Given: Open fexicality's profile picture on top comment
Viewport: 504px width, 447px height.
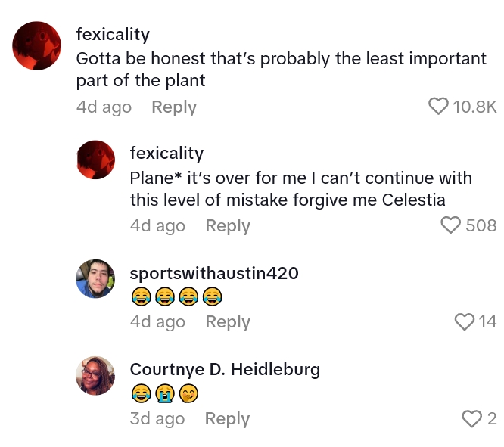Looking at the screenshot, I should tap(36, 46).
